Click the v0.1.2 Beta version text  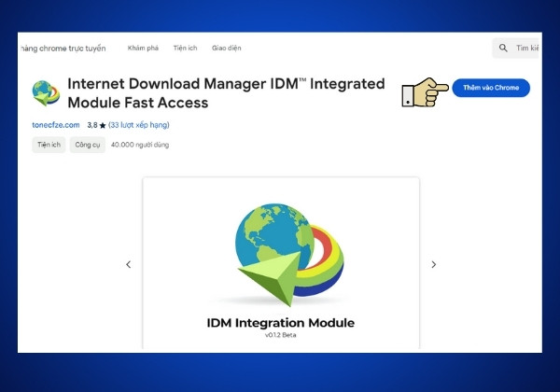tap(281, 335)
